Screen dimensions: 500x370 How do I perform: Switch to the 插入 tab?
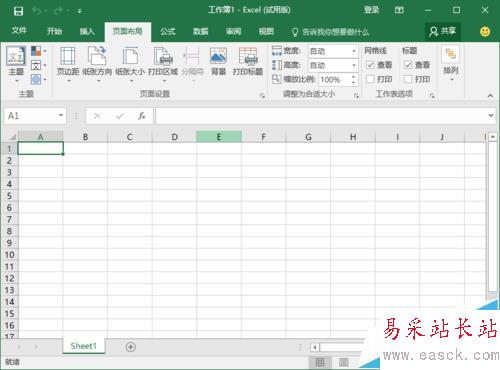click(87, 31)
